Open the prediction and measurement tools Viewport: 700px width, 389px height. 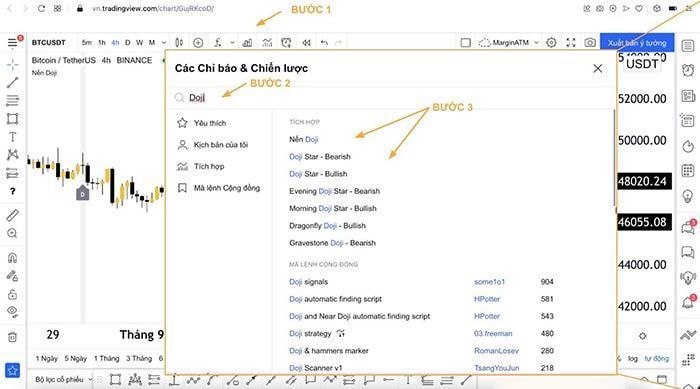coord(12,173)
